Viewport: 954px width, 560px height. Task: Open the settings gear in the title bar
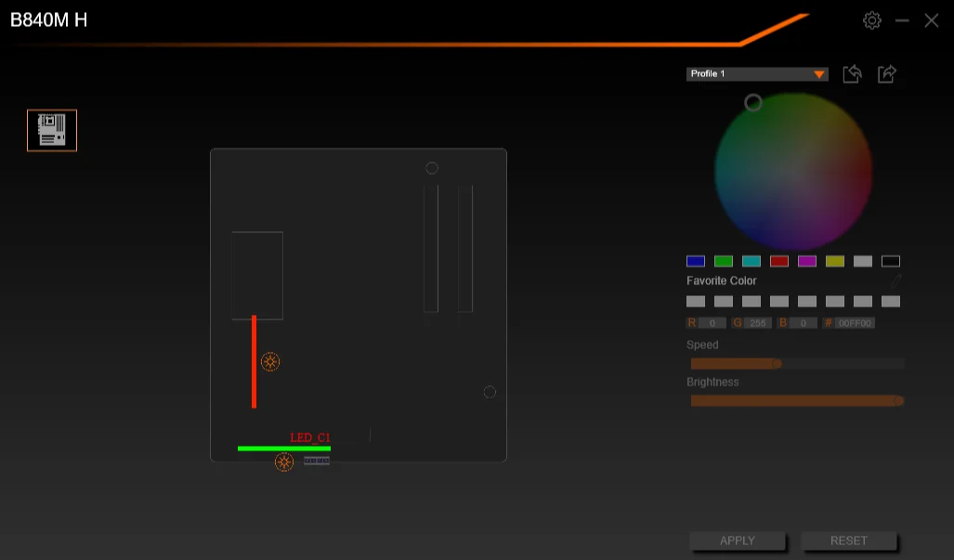pyautogui.click(x=872, y=20)
